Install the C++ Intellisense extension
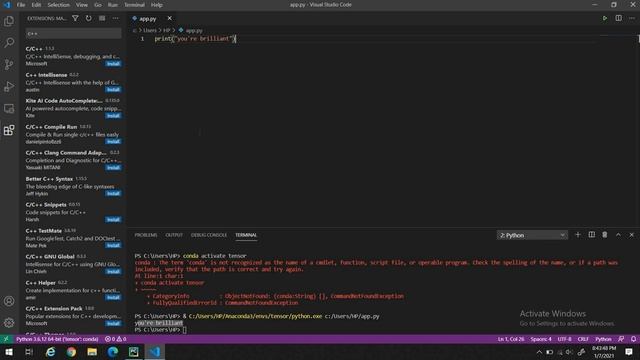Screen dimensions: 640x360 pos(113,89)
